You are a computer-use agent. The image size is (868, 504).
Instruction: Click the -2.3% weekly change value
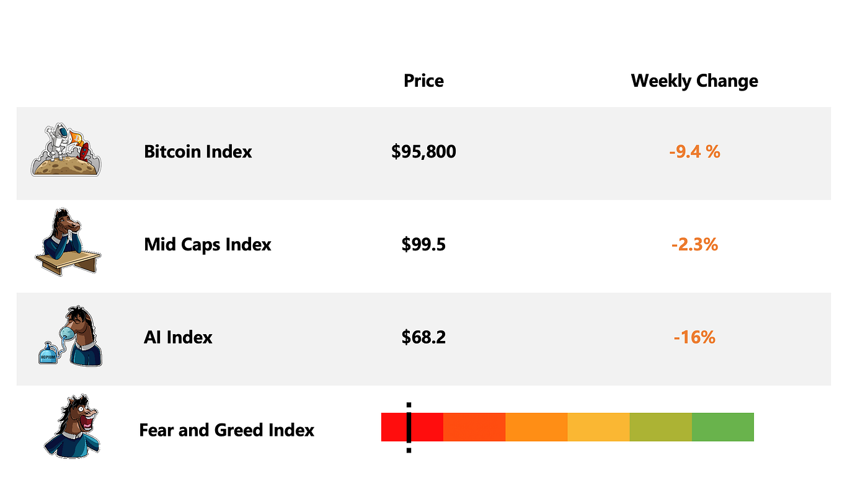pos(694,244)
